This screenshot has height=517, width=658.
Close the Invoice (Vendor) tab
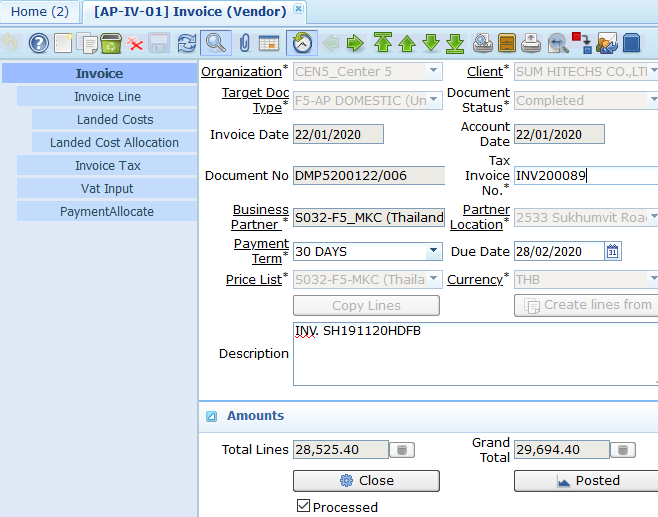tap(298, 8)
